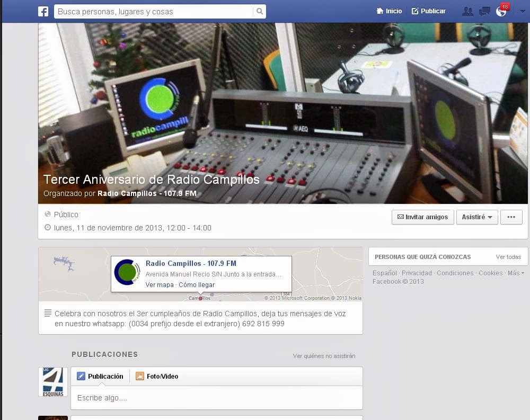The width and height of the screenshot is (530, 420).
Task: Open the event cover photo
Action: click(282, 113)
